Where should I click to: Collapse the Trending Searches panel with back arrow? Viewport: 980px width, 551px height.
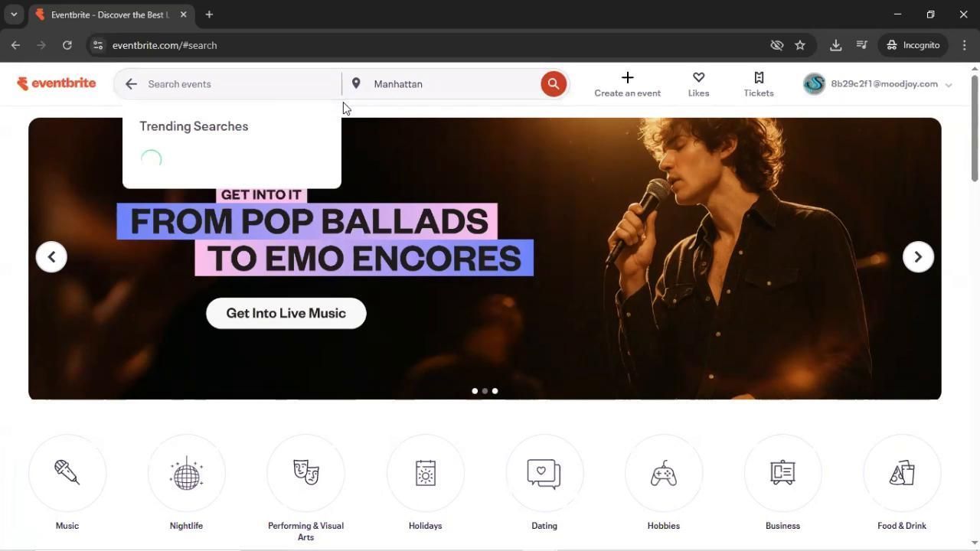point(131,83)
